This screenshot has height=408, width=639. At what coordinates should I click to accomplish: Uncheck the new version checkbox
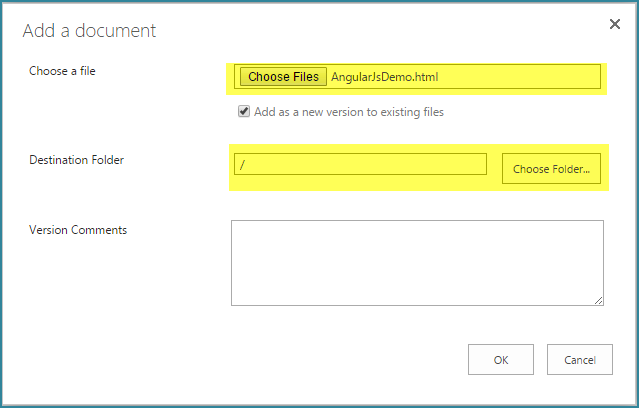point(244,111)
